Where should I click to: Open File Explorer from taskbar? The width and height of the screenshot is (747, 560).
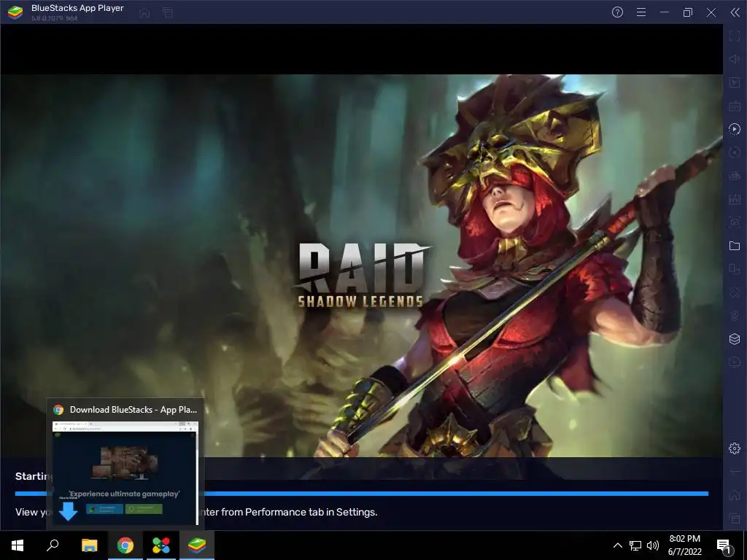tap(89, 545)
